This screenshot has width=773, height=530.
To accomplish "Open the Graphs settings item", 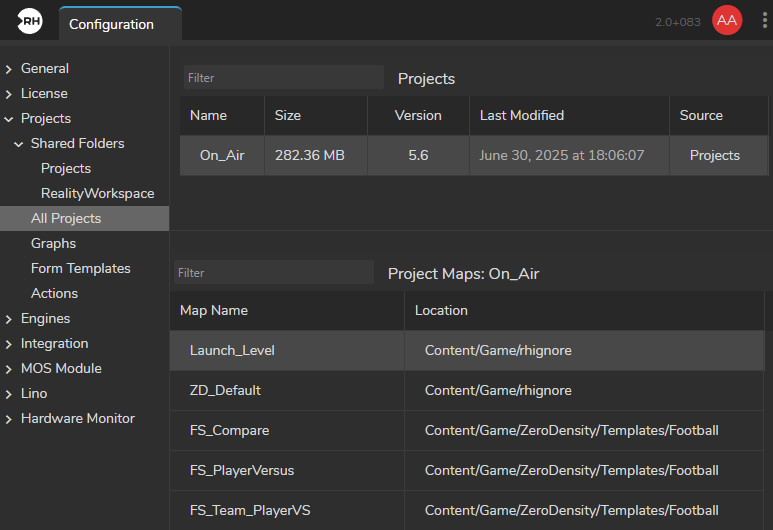I will 53,243.
